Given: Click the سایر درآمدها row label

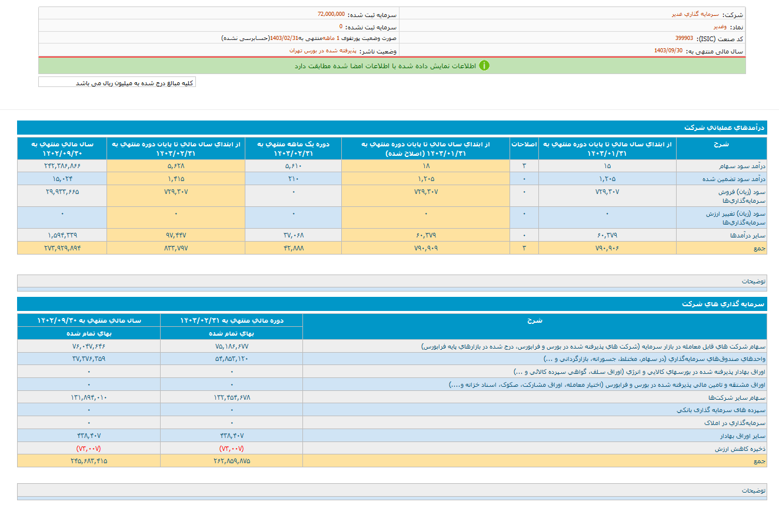Looking at the screenshot, I should coord(748,236).
